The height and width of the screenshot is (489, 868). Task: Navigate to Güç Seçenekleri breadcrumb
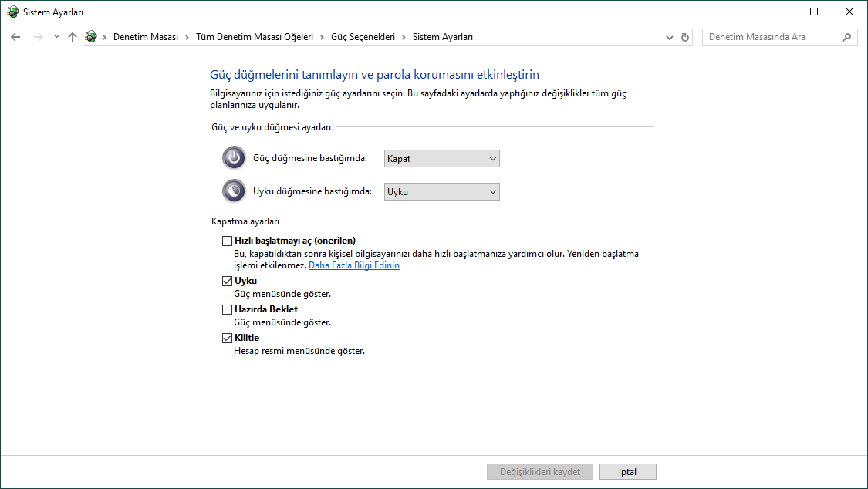click(363, 37)
